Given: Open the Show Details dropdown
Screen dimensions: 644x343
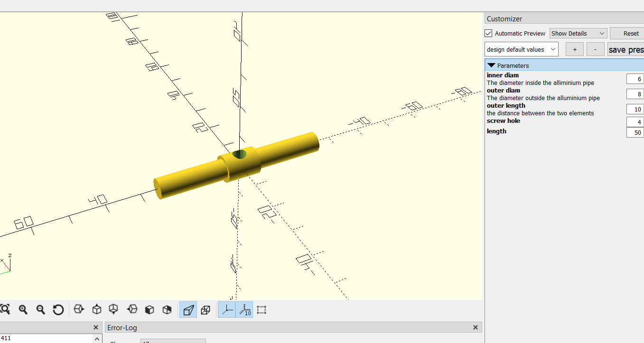Looking at the screenshot, I should (x=578, y=33).
